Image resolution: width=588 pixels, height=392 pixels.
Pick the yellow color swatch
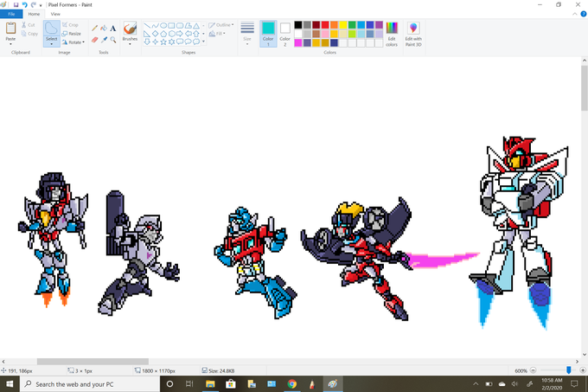click(343, 25)
